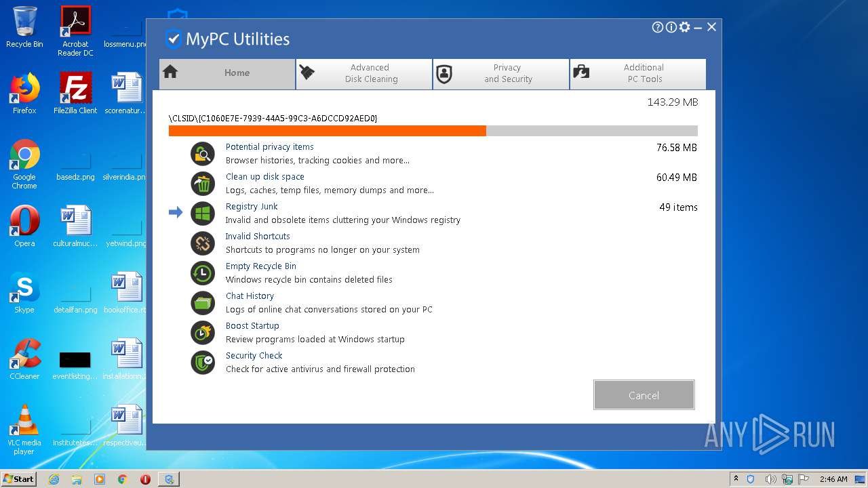The height and width of the screenshot is (488, 868).
Task: Open Acrobat Reader DC desktop icon
Action: (x=75, y=31)
